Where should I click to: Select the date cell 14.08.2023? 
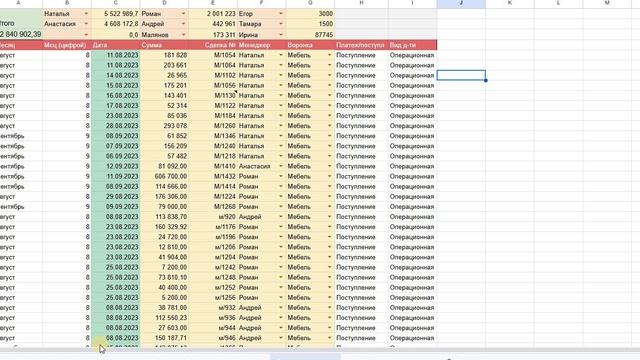click(x=116, y=76)
